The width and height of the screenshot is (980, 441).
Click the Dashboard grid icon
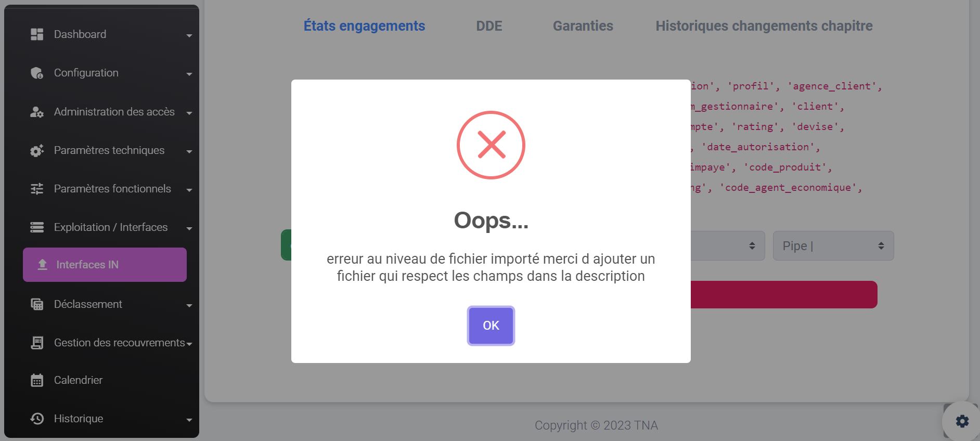point(37,34)
